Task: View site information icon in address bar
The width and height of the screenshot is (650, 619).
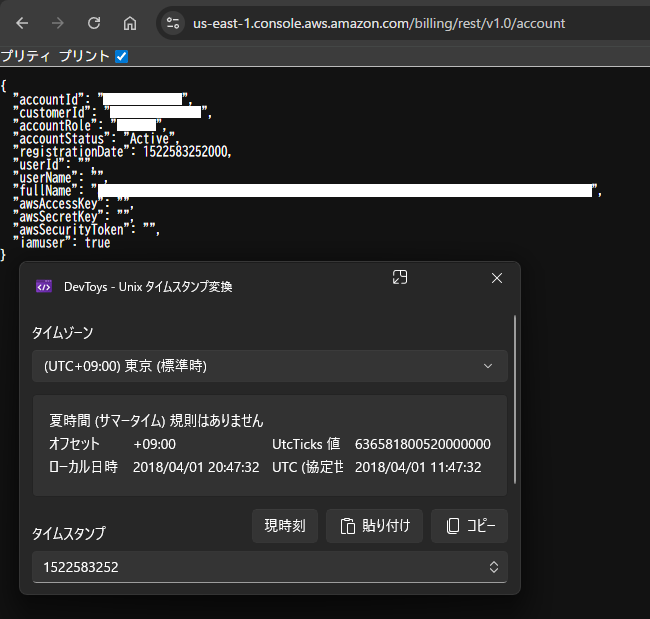Action: 173,23
